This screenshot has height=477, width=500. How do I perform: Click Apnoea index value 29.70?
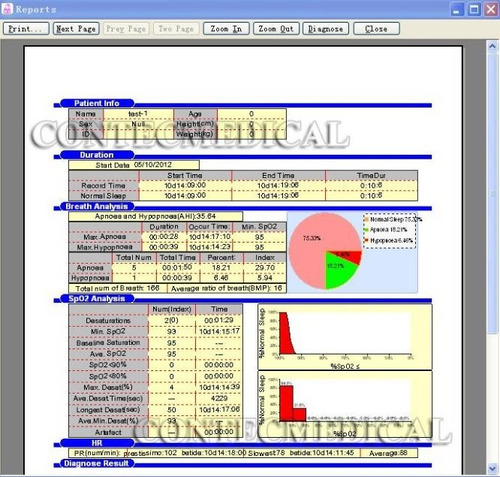265,268
